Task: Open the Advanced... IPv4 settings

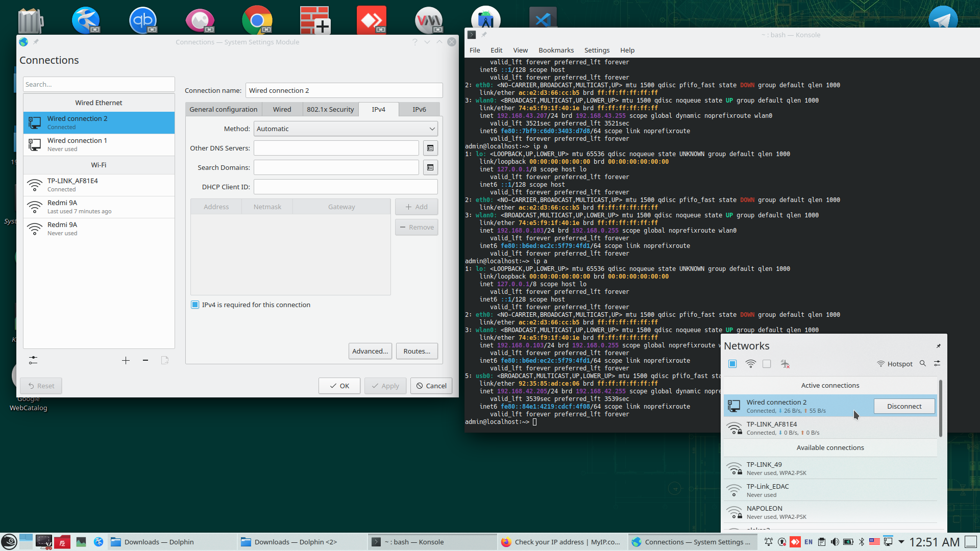Action: tap(370, 351)
